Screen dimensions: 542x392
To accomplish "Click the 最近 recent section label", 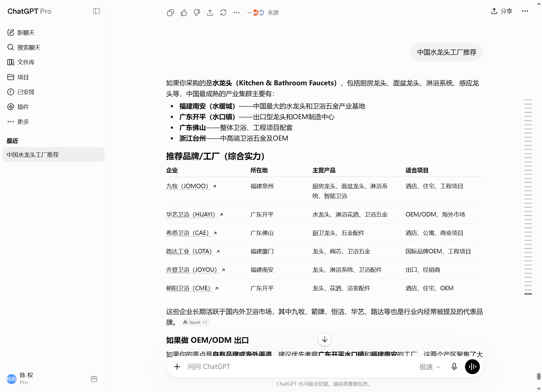I will click(12, 141).
